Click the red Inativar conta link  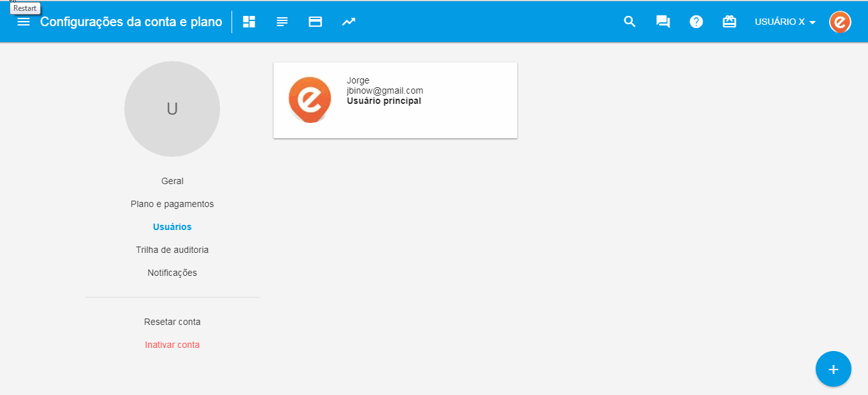[172, 345]
